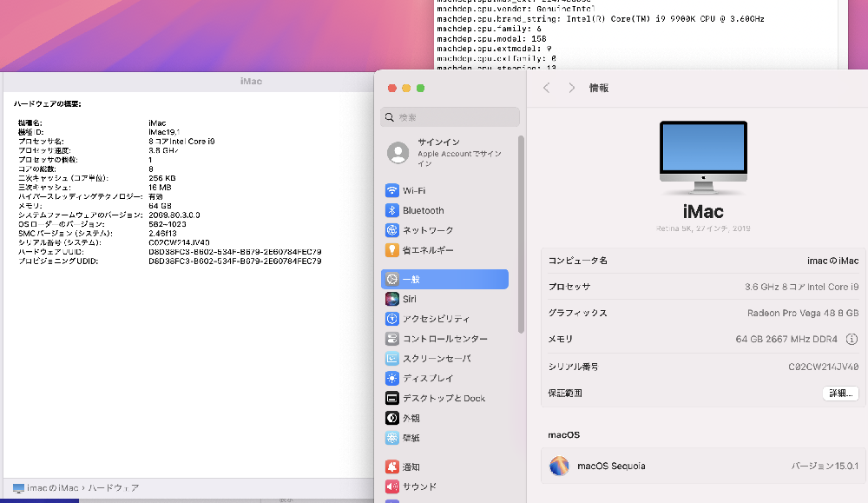Click the machdep.cpu.brand_string line in Terminal
The width and height of the screenshot is (868, 503).
pyautogui.click(x=601, y=19)
